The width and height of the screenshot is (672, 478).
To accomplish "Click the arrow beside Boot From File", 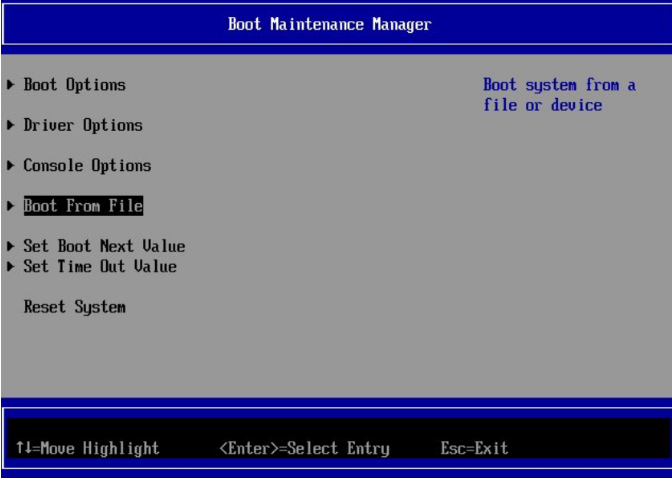I will [x=11, y=206].
